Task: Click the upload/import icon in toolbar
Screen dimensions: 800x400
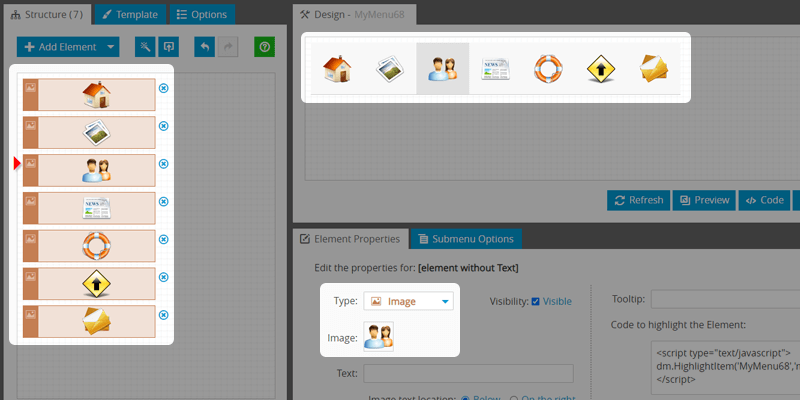Action: tap(168, 47)
